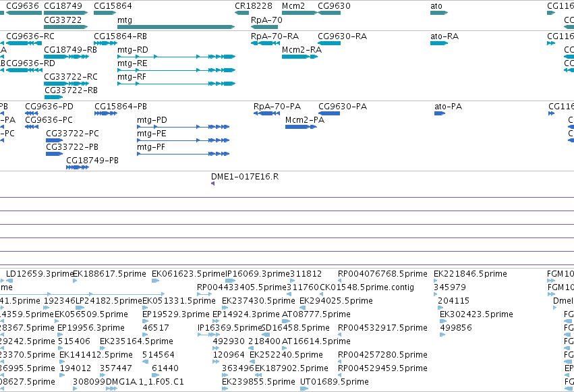Click transcript RpA-70-RA
The image size is (574, 392).
pyautogui.click(x=264, y=43)
